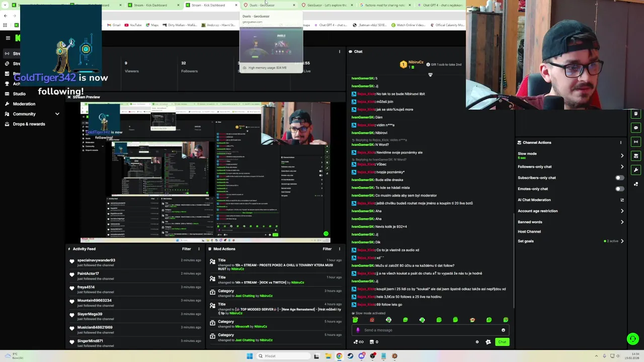The width and height of the screenshot is (644, 362).
Task: Toggle Subscribers-only chat switch
Action: (x=619, y=178)
